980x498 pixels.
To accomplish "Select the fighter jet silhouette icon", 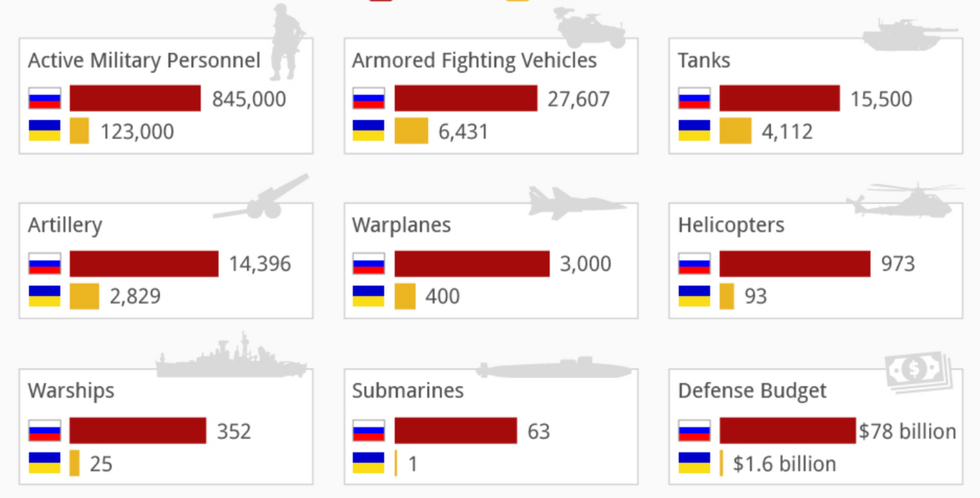I will point(573,202).
